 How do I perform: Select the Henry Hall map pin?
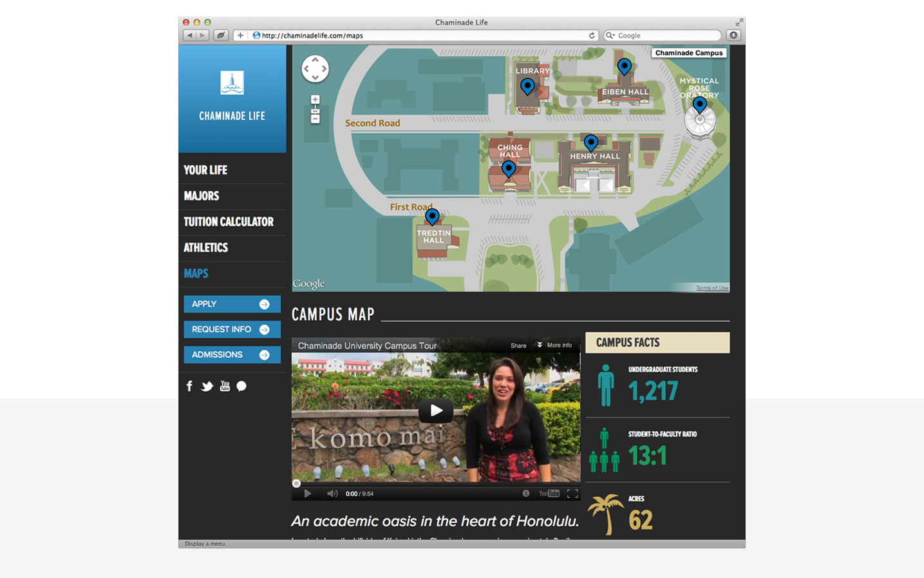click(590, 143)
